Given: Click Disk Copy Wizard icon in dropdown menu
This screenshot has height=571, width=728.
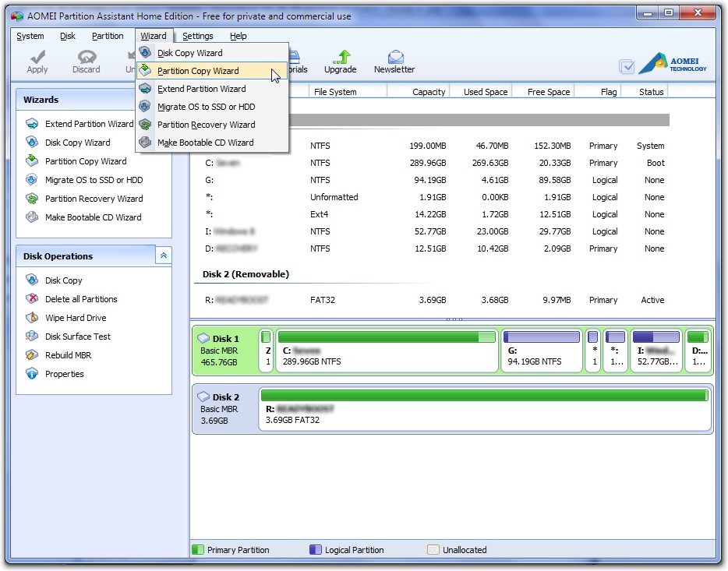Looking at the screenshot, I should pos(145,52).
